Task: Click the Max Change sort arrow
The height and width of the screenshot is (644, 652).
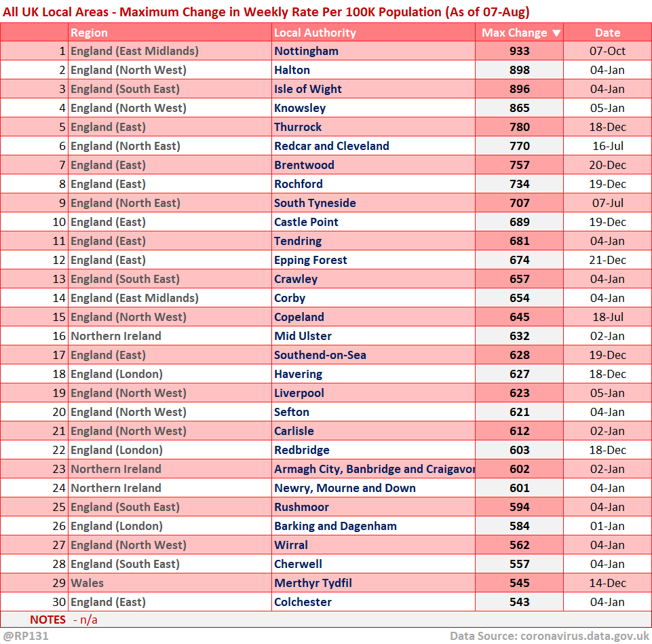Action: [x=556, y=33]
